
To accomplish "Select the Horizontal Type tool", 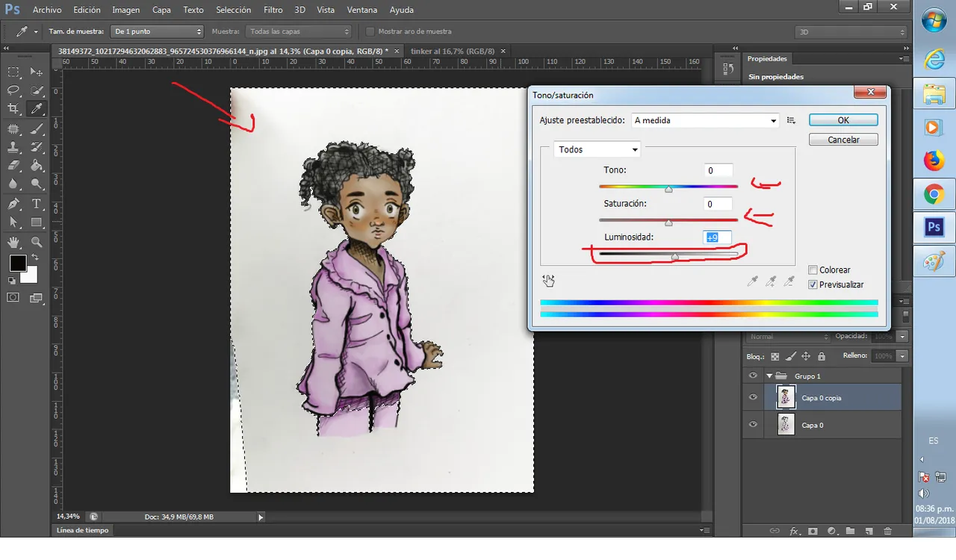I will tap(36, 204).
